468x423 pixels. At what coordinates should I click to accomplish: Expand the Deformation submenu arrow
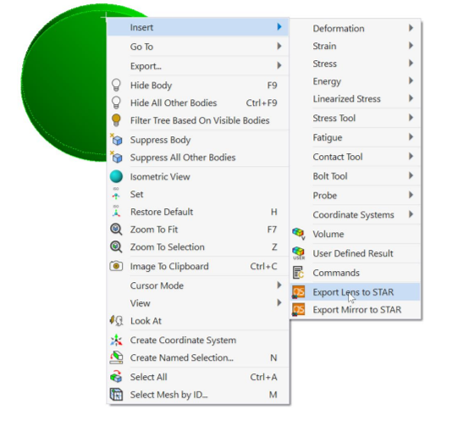coord(411,28)
